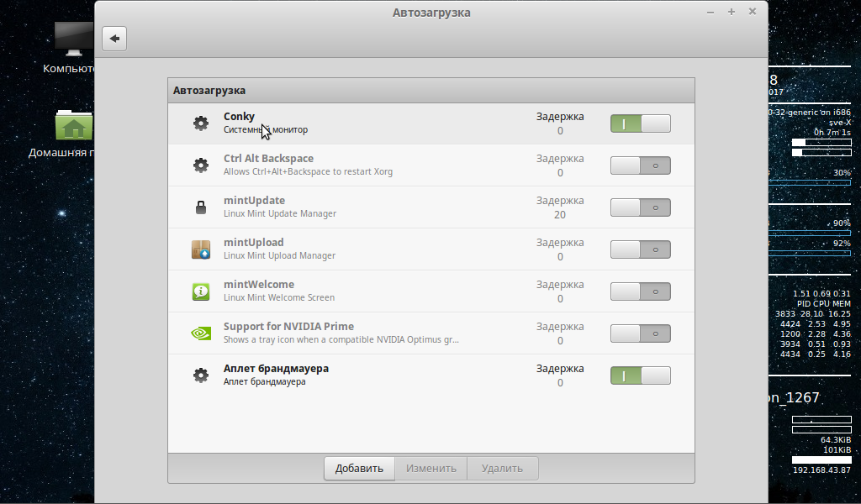This screenshot has width=861, height=504.
Task: Select the Conky entry name
Action: tap(239, 116)
